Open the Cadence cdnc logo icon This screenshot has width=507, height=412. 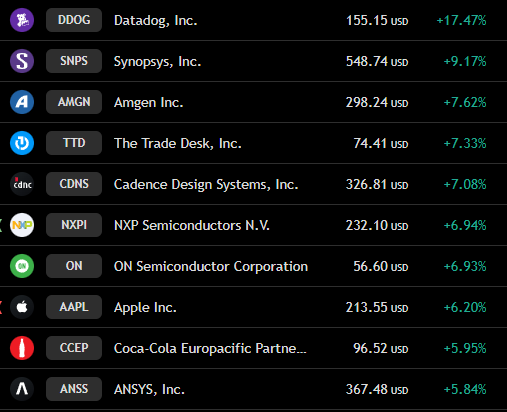click(x=22, y=184)
